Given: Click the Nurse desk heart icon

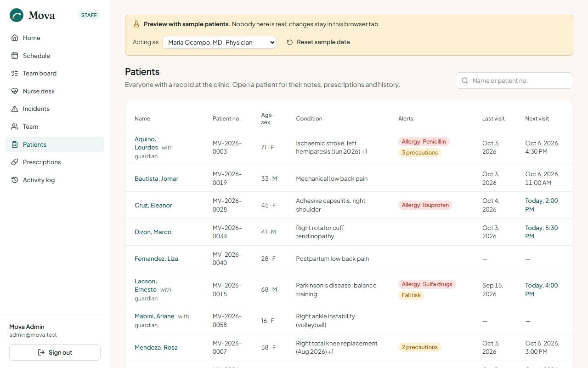Looking at the screenshot, I should [x=15, y=91].
